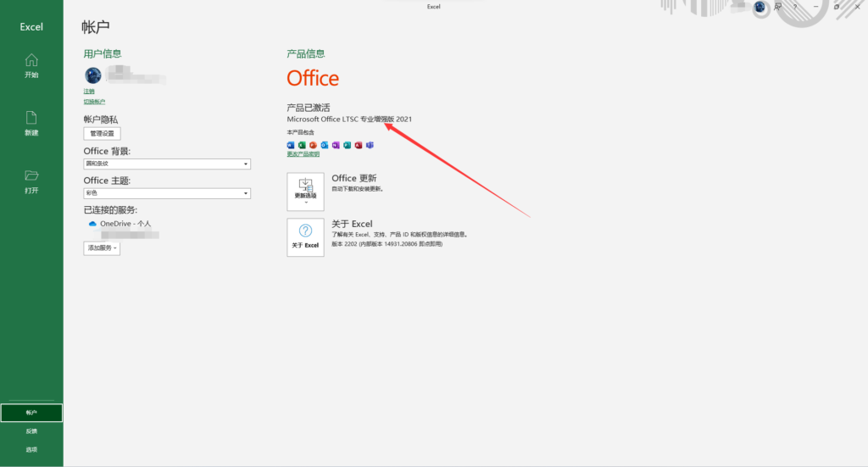
Task: Click the 产品已激活 heading
Action: point(309,108)
